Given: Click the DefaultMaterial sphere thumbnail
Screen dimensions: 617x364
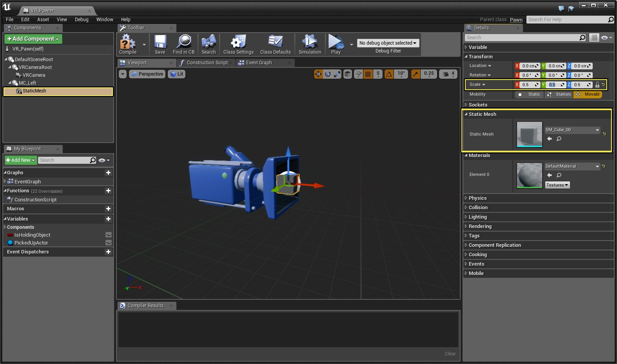Looking at the screenshot, I should (x=529, y=175).
